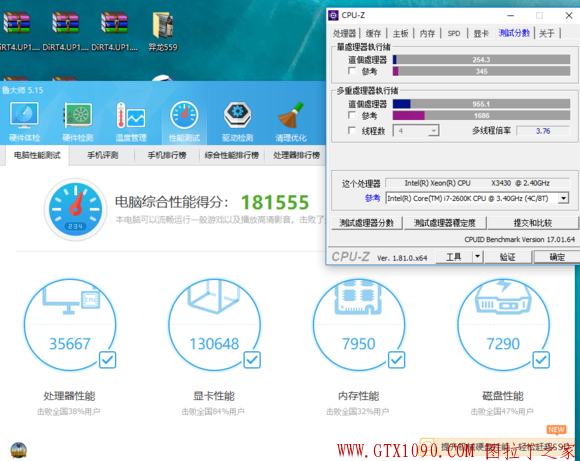Select 性能测试 performance test icon
This screenshot has height=461, width=580.
coord(184,122)
